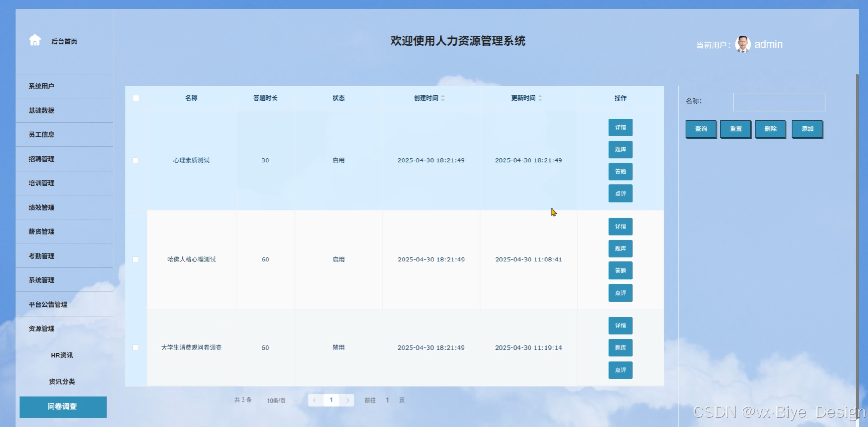Focus the 名称 search input field
The width and height of the screenshot is (868, 427).
779,102
